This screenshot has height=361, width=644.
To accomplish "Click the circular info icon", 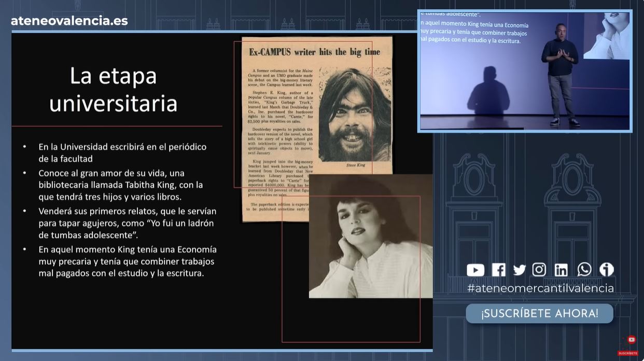I will 607,270.
